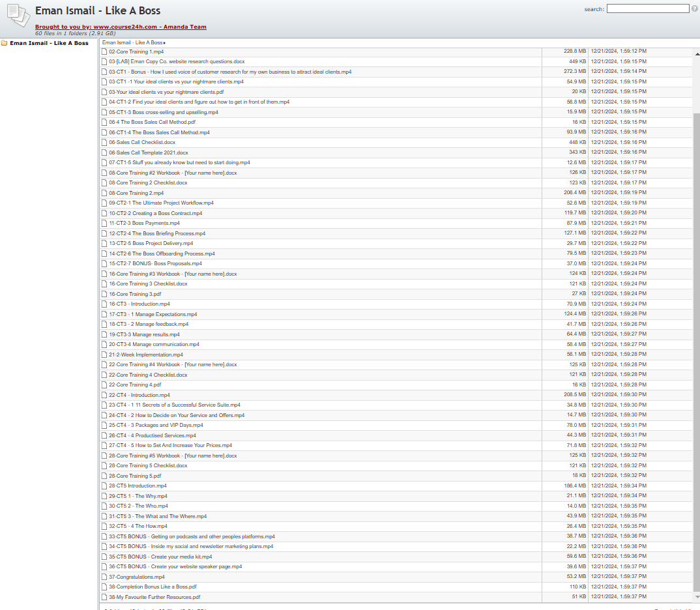Open 07-CT1-5 Stuff you already know video
The width and height of the screenshot is (700, 610).
[x=179, y=162]
